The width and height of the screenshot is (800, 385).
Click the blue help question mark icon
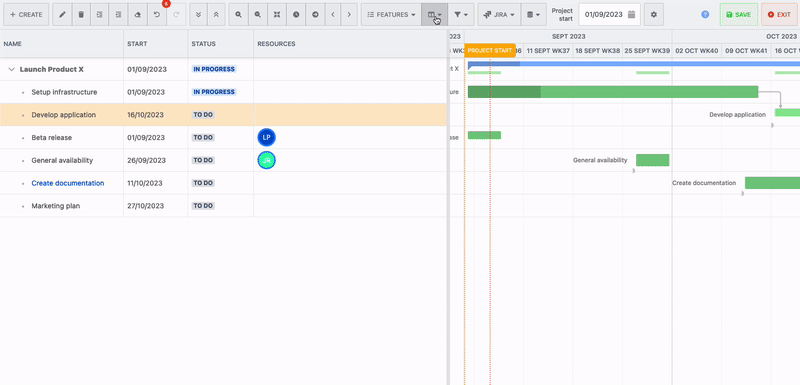coord(705,15)
